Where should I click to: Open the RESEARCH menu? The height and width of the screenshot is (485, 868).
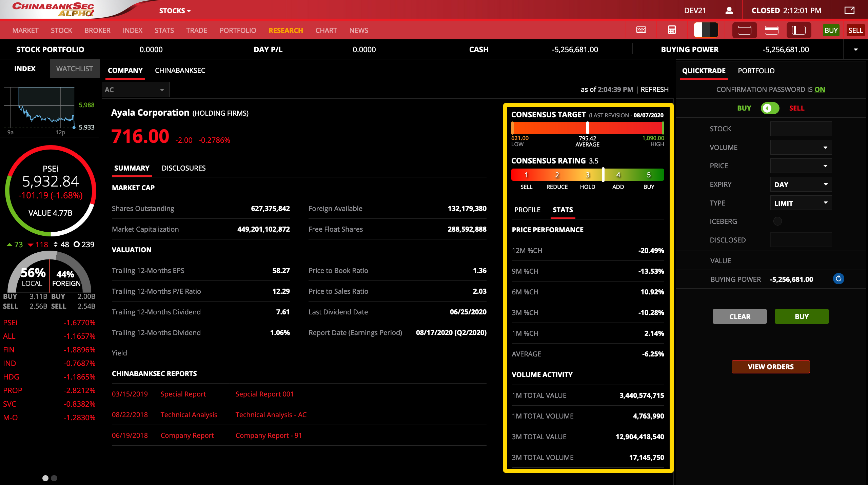click(x=286, y=30)
